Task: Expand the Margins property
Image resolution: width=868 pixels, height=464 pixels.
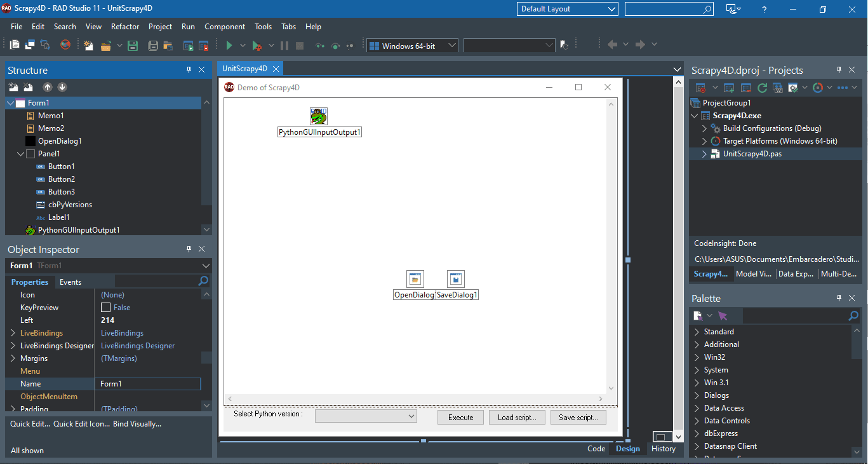Action: (x=13, y=358)
